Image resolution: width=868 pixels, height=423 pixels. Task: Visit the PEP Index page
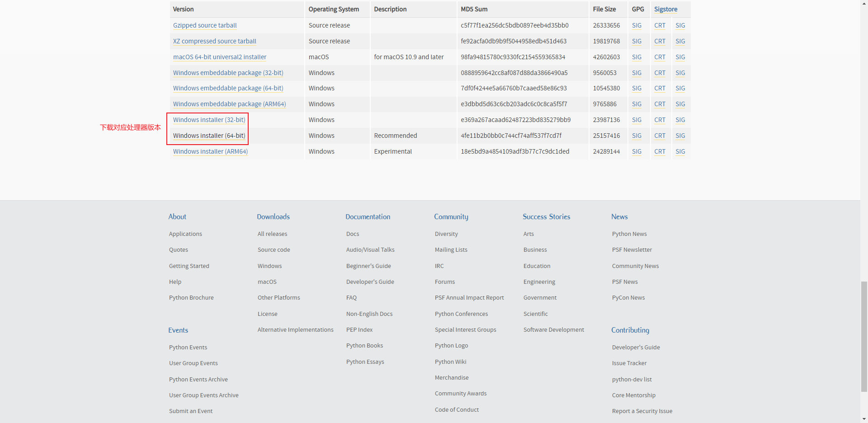click(x=359, y=329)
